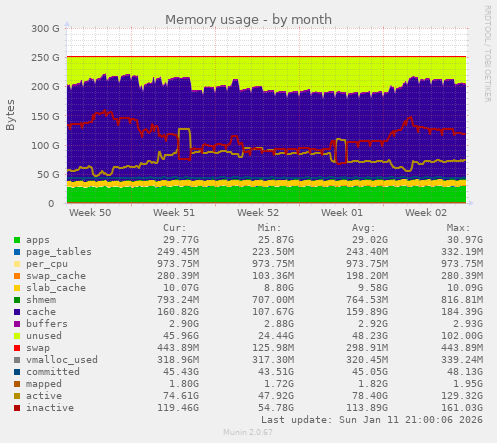Click the 150 G y-axis tick label
Image resolution: width=497 pixels, height=443 pixels.
point(45,116)
